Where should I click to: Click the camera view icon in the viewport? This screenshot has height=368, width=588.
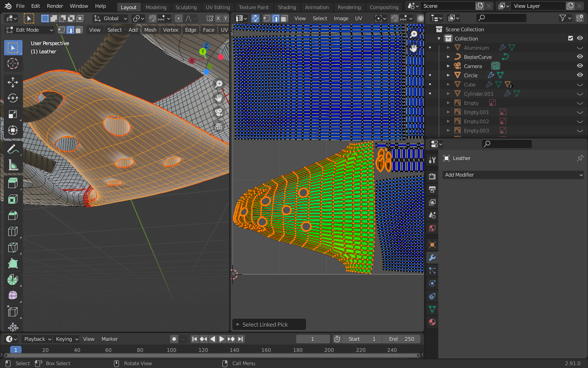219,112
